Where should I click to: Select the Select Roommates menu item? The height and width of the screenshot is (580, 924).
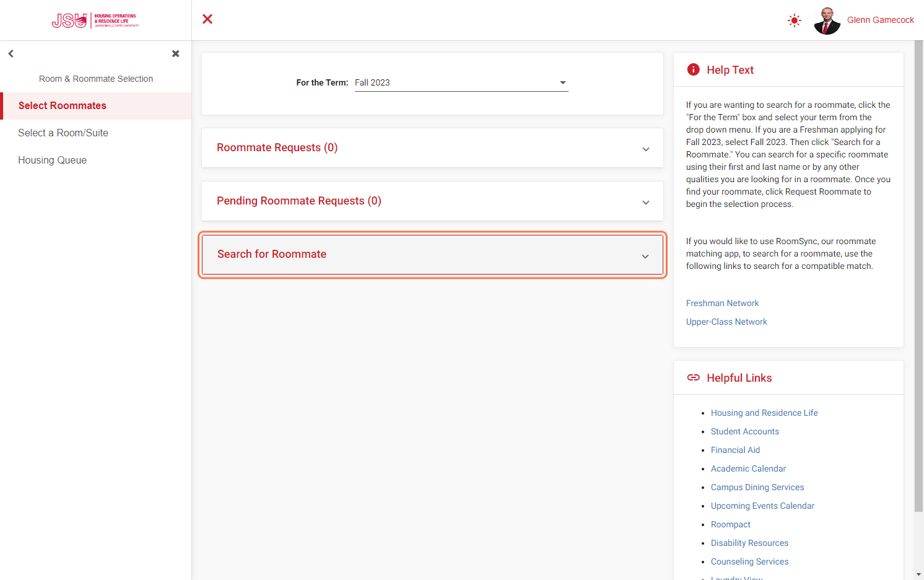(96, 106)
